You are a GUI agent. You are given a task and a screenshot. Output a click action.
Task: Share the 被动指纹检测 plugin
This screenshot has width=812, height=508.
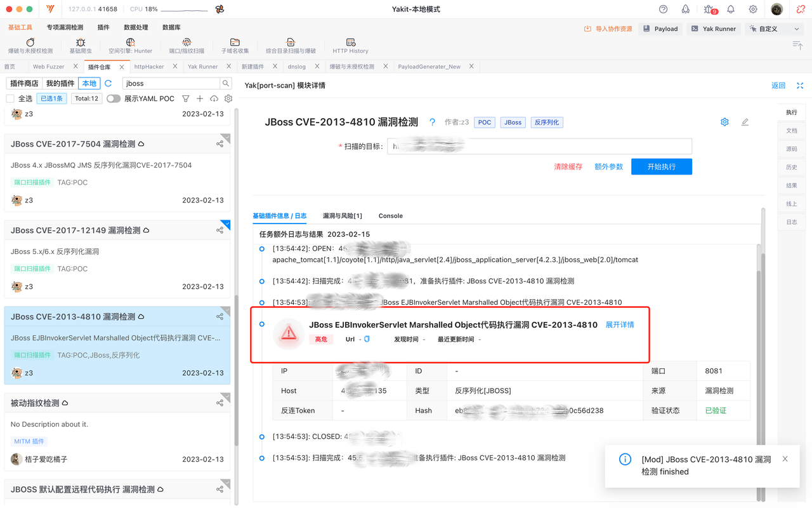(x=219, y=403)
